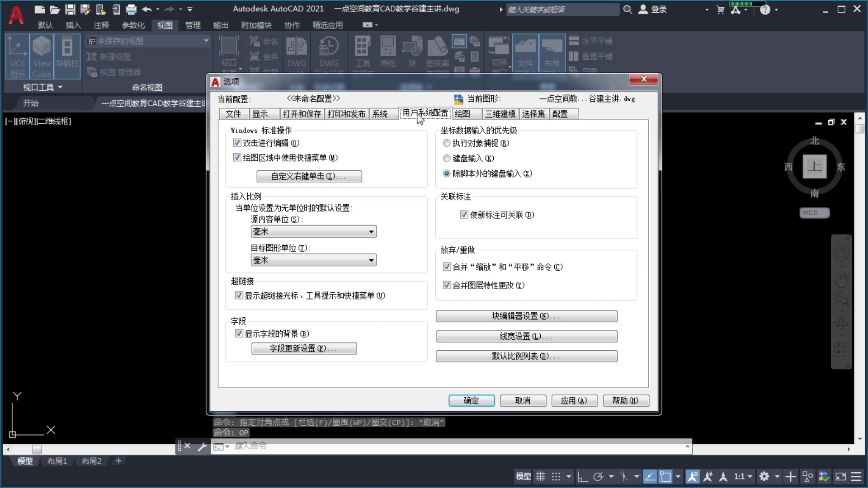Open the 目标图形单位 dropdown

click(370, 260)
